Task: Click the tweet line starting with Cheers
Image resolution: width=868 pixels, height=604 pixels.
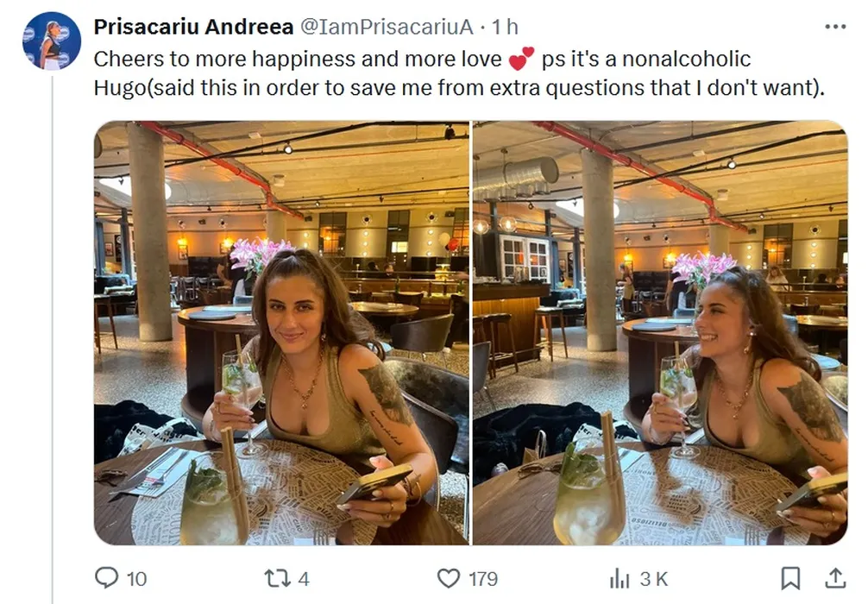Action: pos(298,59)
